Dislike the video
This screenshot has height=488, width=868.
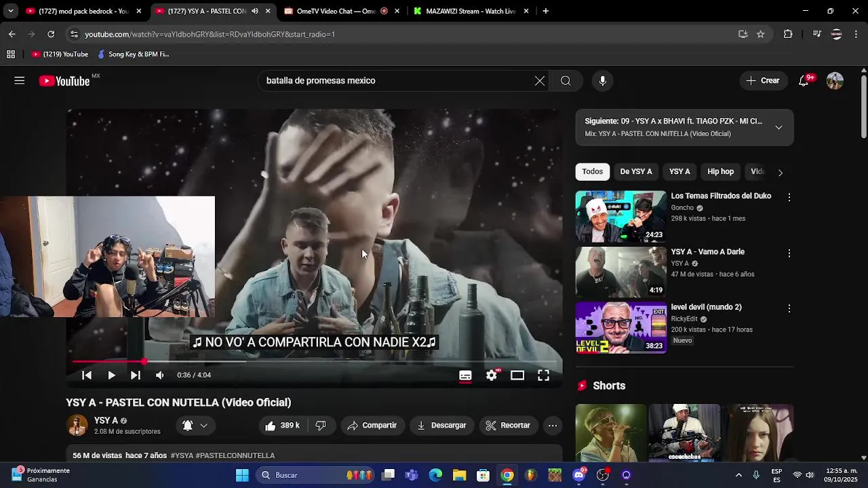(x=321, y=426)
